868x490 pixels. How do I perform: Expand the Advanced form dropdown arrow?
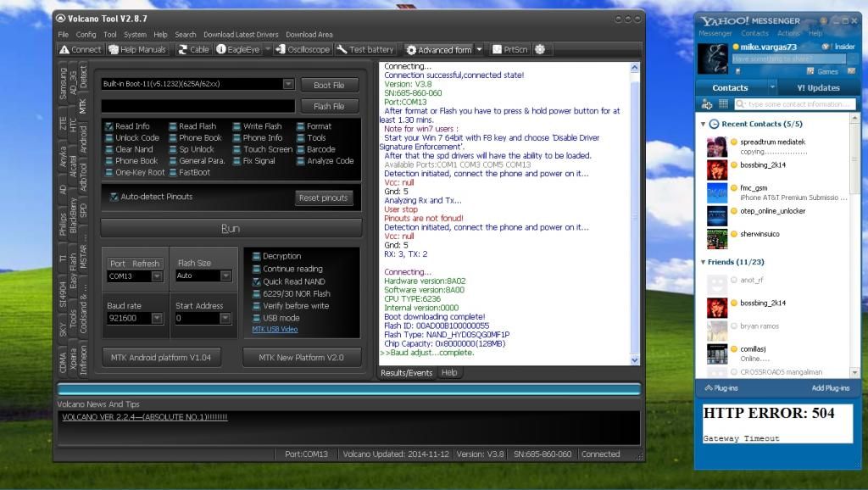coord(480,50)
